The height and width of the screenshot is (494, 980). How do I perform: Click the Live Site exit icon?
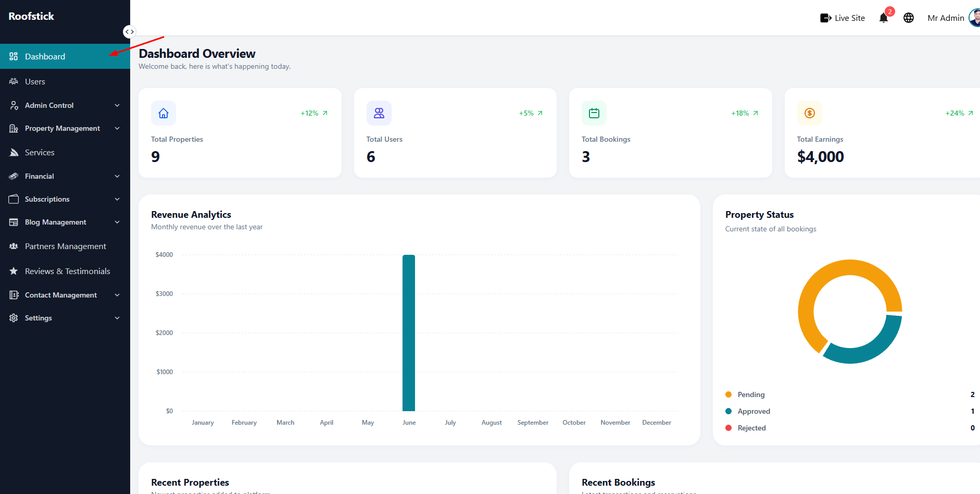click(x=825, y=18)
